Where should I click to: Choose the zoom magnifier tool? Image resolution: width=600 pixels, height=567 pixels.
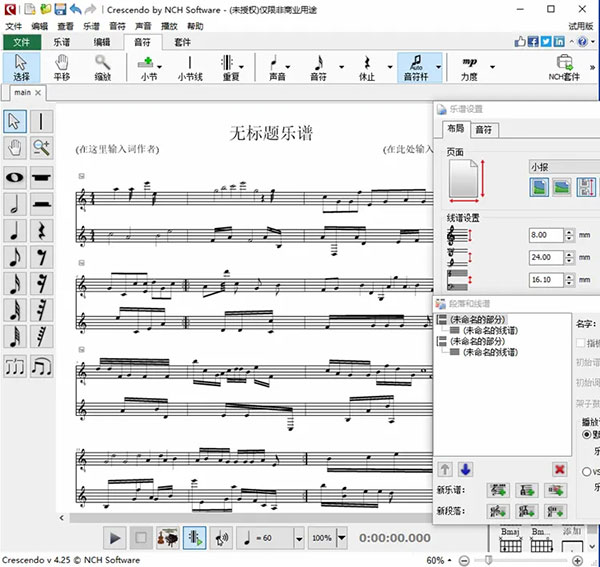click(x=42, y=148)
